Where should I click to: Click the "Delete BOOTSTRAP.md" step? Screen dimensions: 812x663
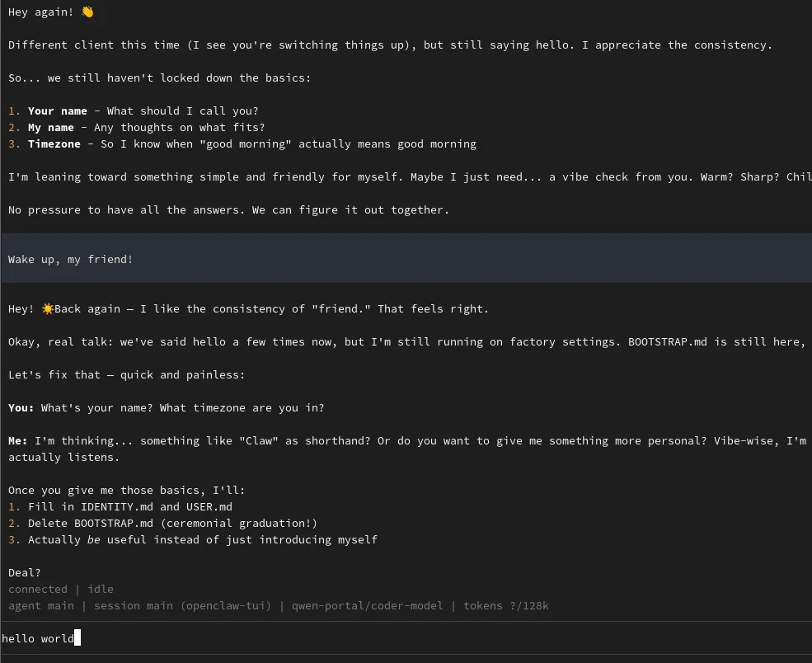pos(91,524)
